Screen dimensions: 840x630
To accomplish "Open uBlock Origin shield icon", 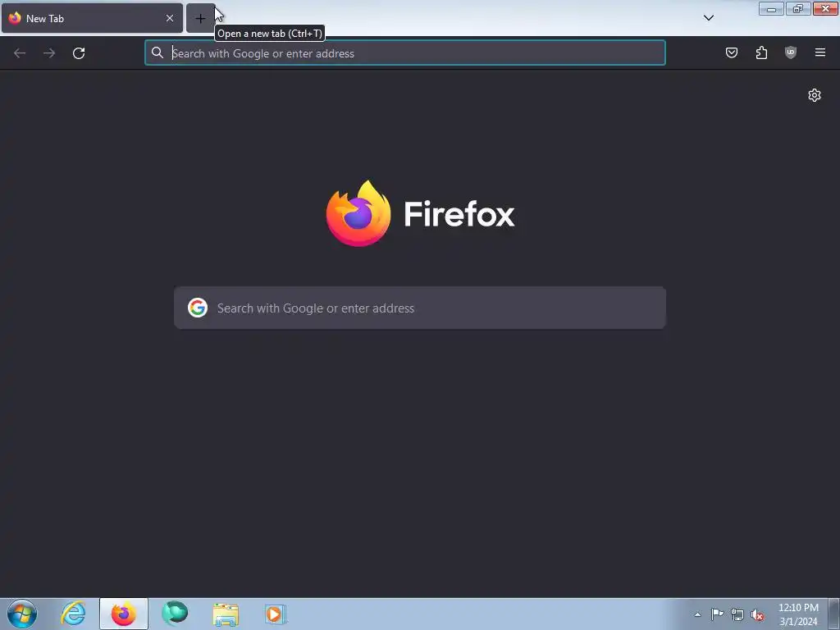I will click(791, 52).
